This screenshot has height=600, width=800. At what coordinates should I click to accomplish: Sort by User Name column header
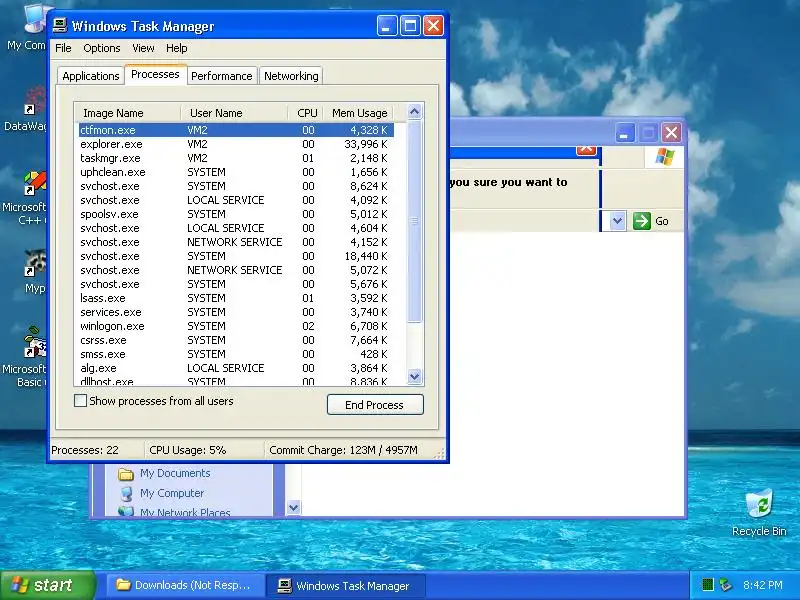234,113
